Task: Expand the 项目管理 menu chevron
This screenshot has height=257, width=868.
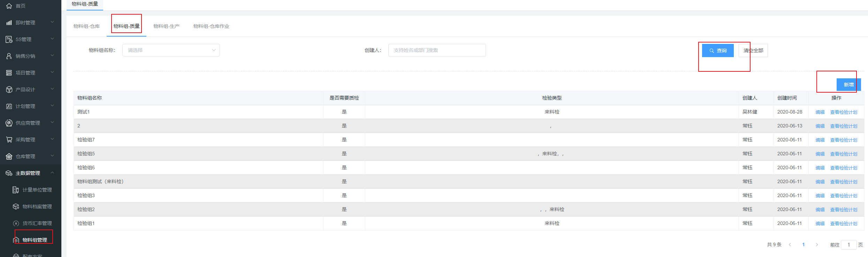Action: [x=52, y=72]
